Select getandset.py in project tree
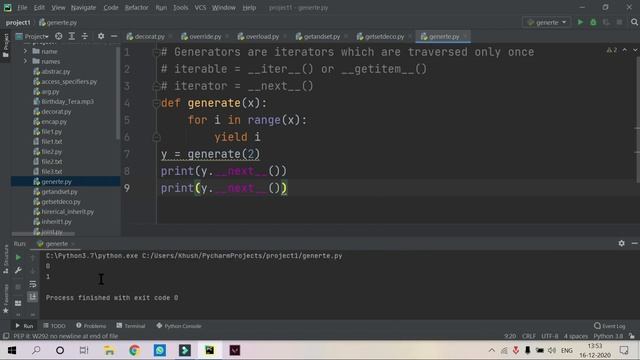 pos(59,191)
